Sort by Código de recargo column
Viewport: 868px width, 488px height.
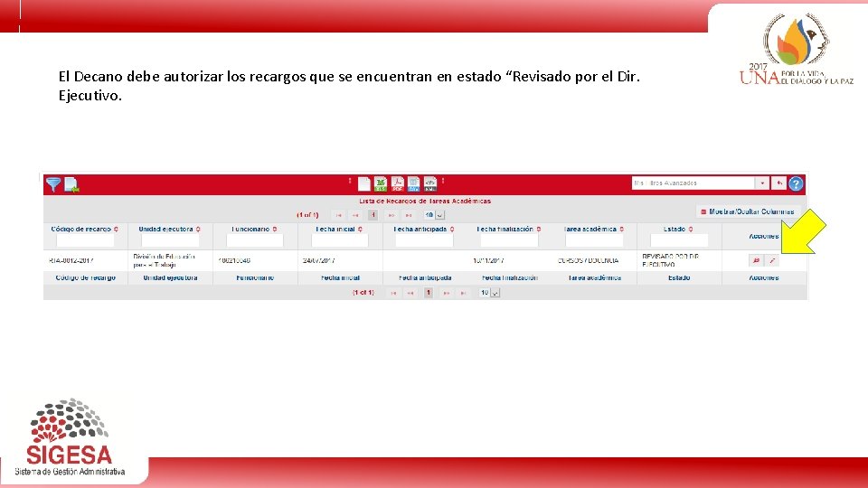(x=116, y=229)
